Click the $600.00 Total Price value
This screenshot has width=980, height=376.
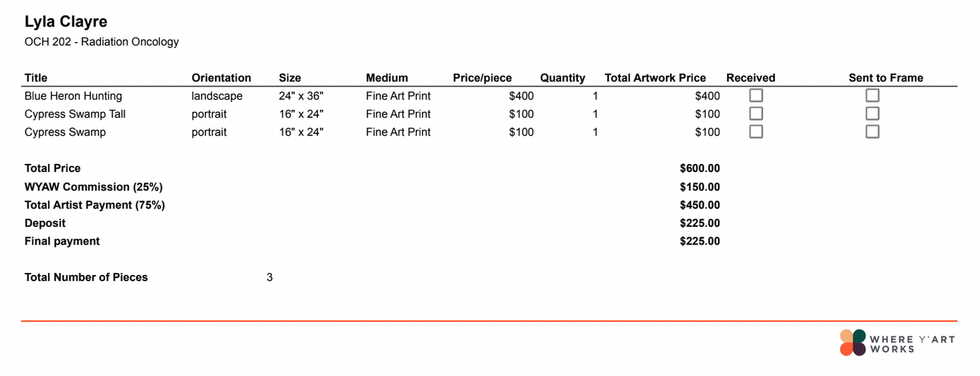(700, 169)
